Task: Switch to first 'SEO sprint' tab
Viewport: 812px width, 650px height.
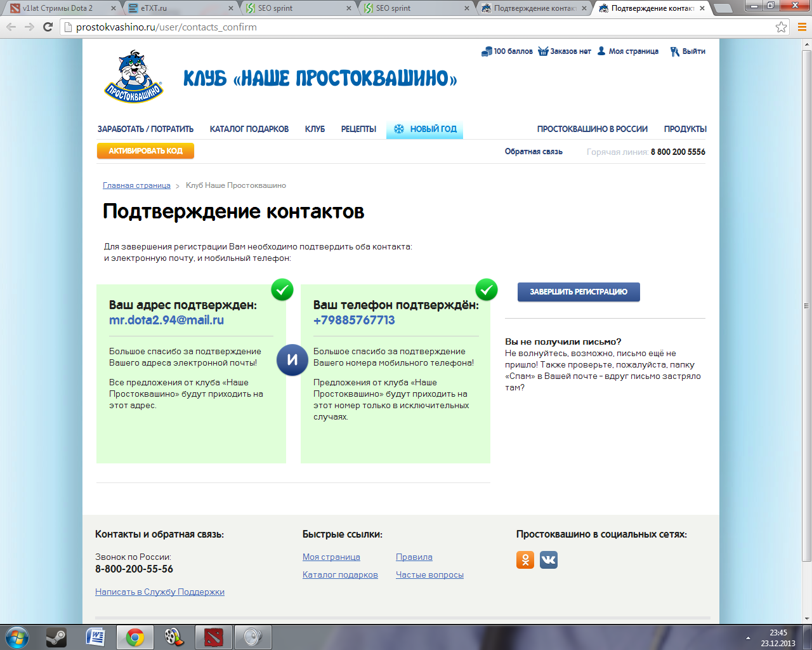Action: point(297,8)
